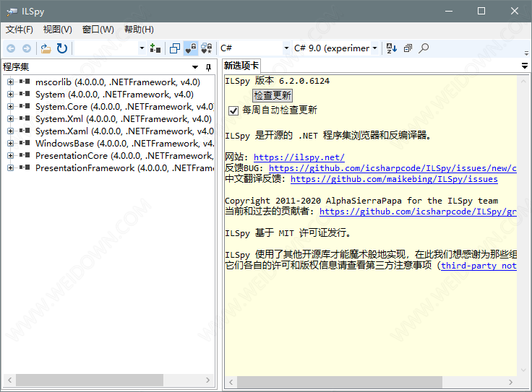Select the System.Xml assembly row
The image size is (532, 392).
coord(124,118)
